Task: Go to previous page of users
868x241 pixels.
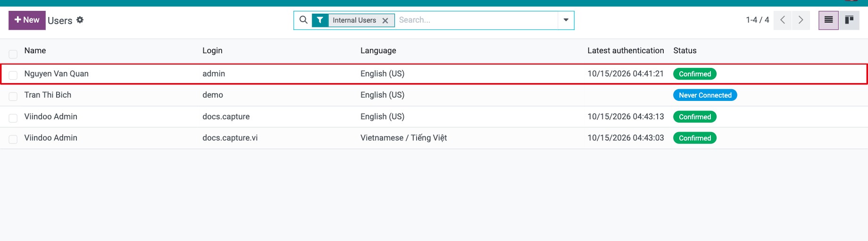Action: pyautogui.click(x=783, y=20)
